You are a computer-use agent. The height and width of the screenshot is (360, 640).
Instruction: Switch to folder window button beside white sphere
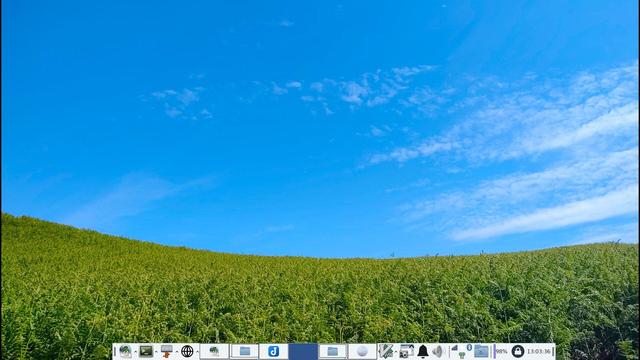pos(332,351)
